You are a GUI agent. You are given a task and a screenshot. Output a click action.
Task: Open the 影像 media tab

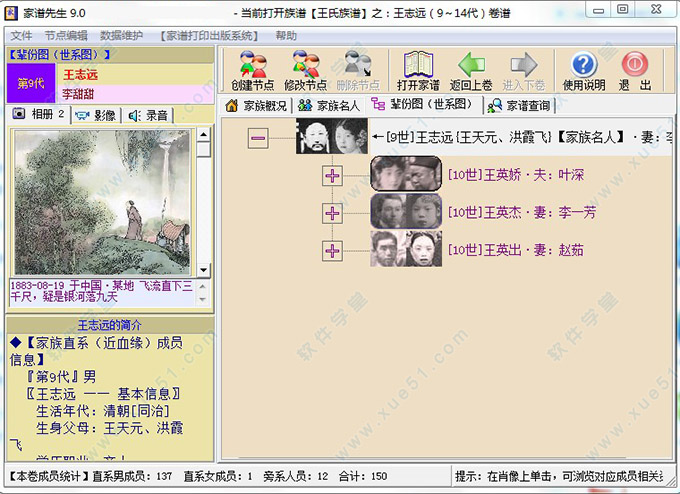point(96,115)
